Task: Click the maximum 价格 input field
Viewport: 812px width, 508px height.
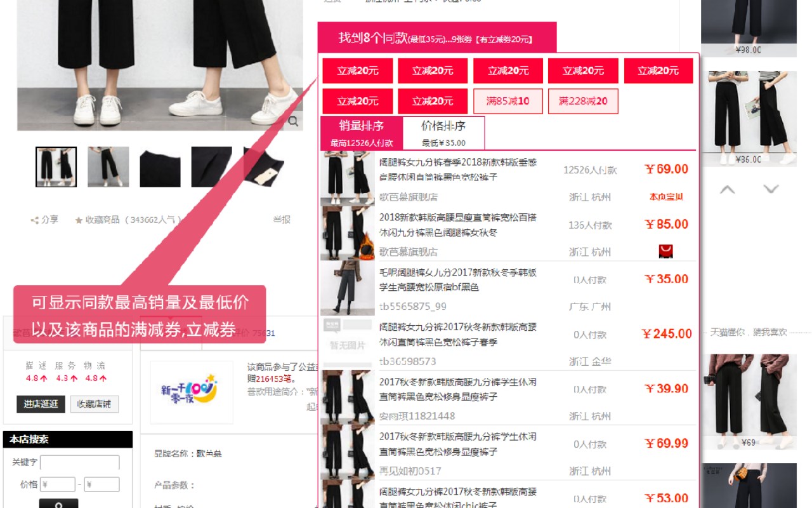Action: coord(102,485)
